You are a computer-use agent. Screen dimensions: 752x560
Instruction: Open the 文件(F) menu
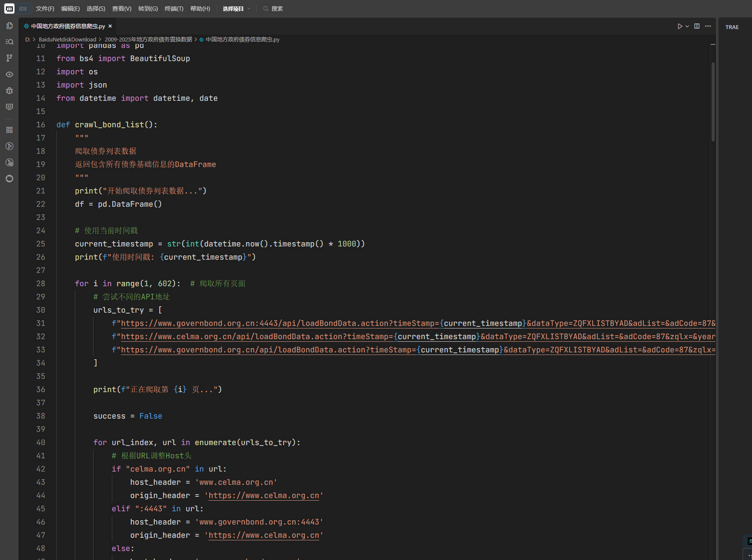click(x=45, y=9)
